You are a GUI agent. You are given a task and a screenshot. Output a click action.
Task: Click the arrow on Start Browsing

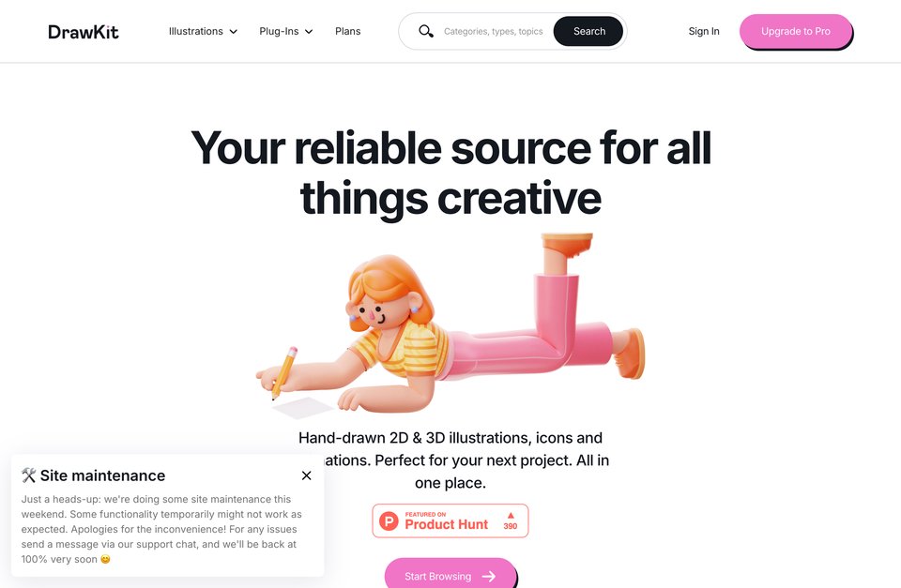tap(489, 577)
